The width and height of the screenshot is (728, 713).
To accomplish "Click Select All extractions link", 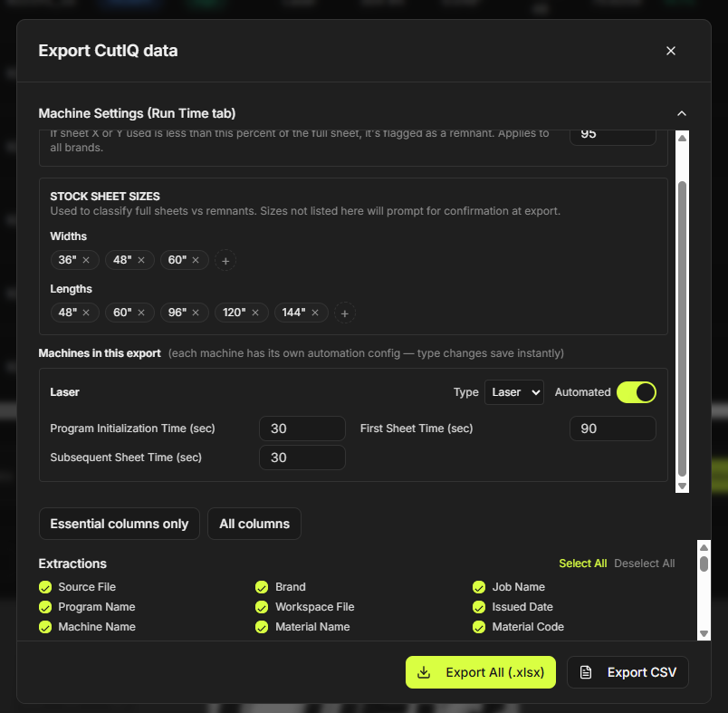I will 583,564.
